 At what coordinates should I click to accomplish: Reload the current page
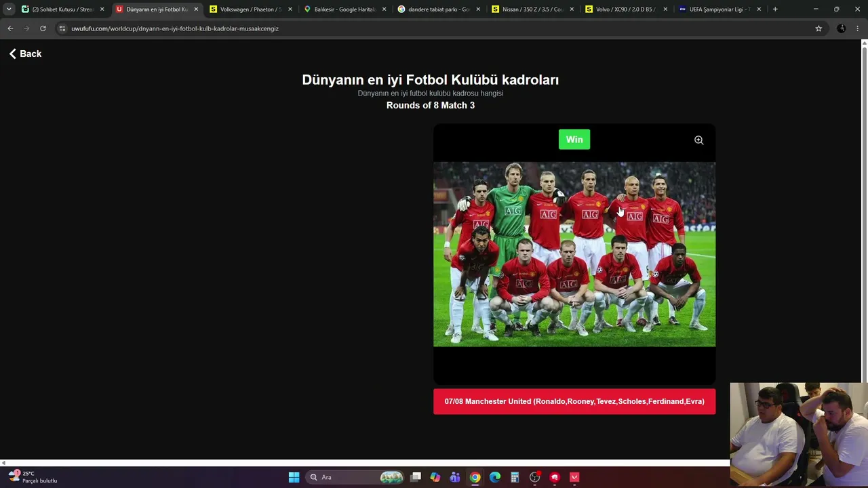43,28
